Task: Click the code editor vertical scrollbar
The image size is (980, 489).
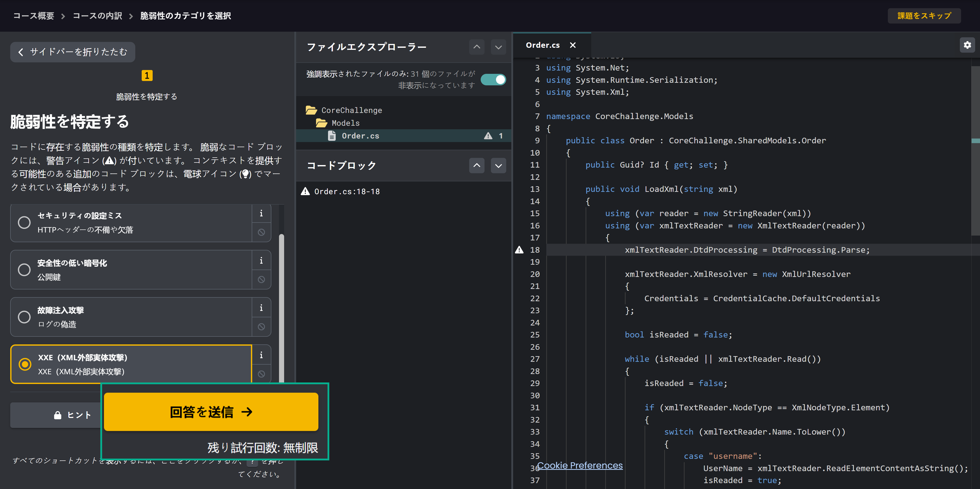Action: pyautogui.click(x=975, y=151)
